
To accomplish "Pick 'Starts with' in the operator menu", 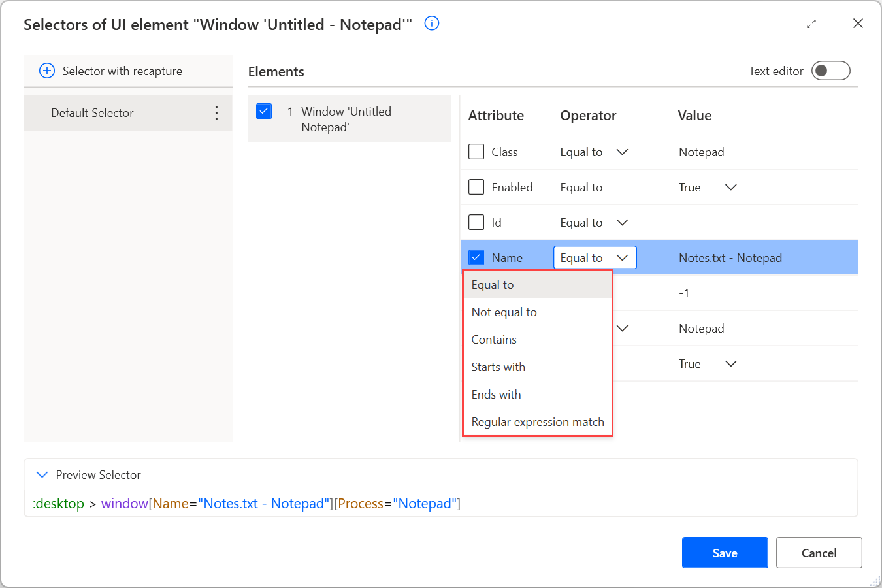I will (x=498, y=367).
